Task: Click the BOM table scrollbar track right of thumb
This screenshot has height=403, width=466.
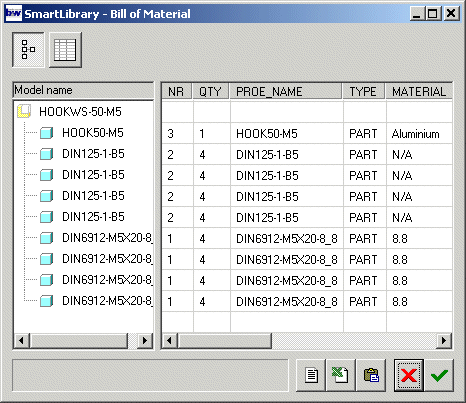Action: [x=354, y=341]
